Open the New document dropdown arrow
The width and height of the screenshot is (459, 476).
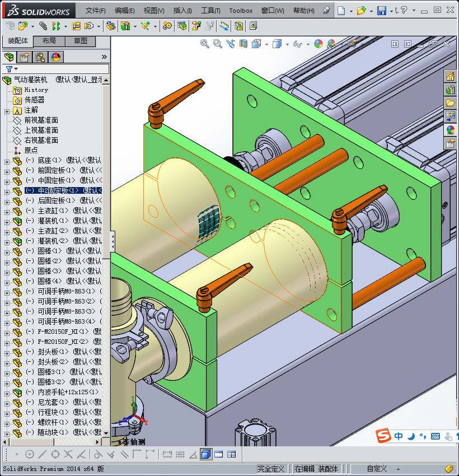[x=351, y=11]
